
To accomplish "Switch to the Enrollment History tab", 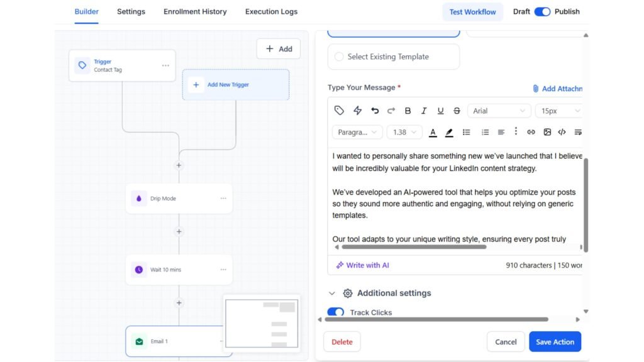I will [x=194, y=11].
